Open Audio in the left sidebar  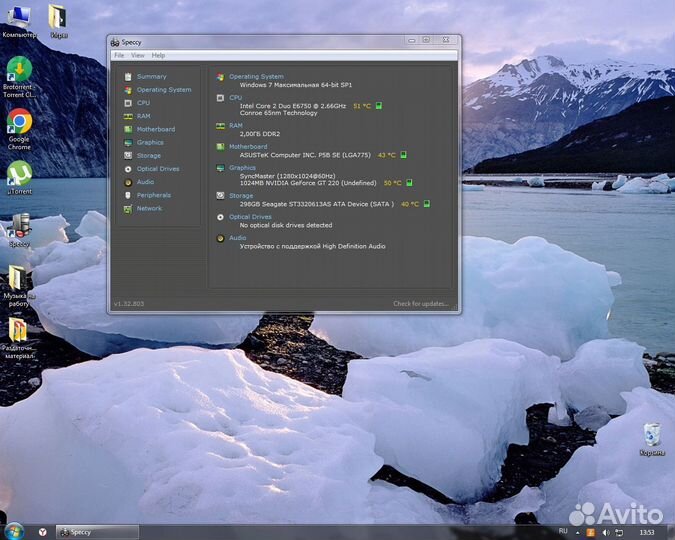click(x=145, y=182)
